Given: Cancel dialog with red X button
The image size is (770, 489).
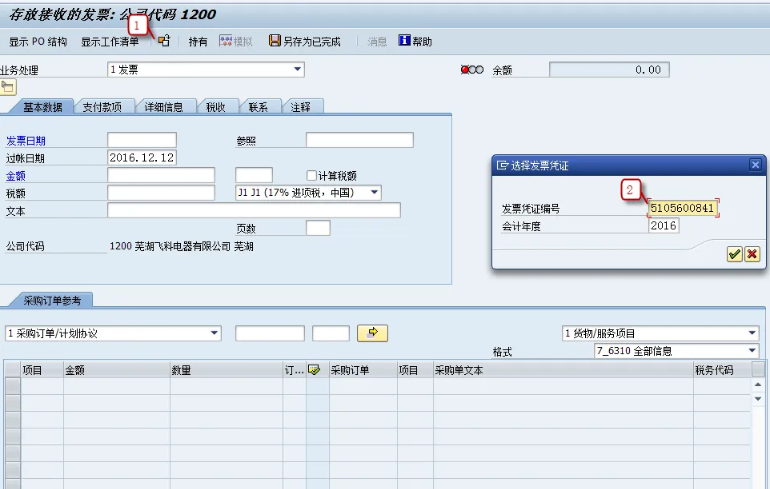Looking at the screenshot, I should click(752, 254).
